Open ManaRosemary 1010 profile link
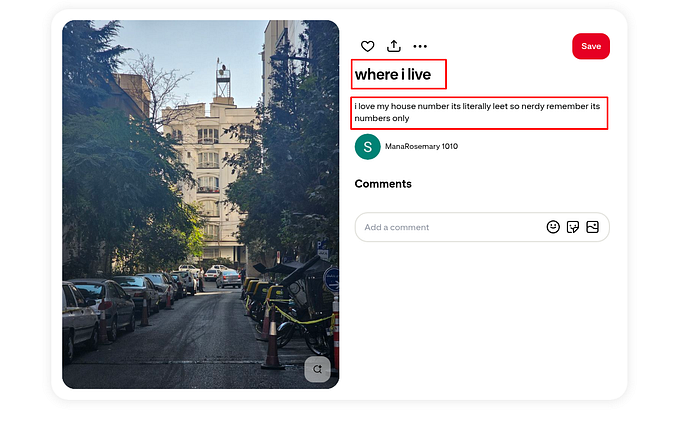 coord(421,146)
